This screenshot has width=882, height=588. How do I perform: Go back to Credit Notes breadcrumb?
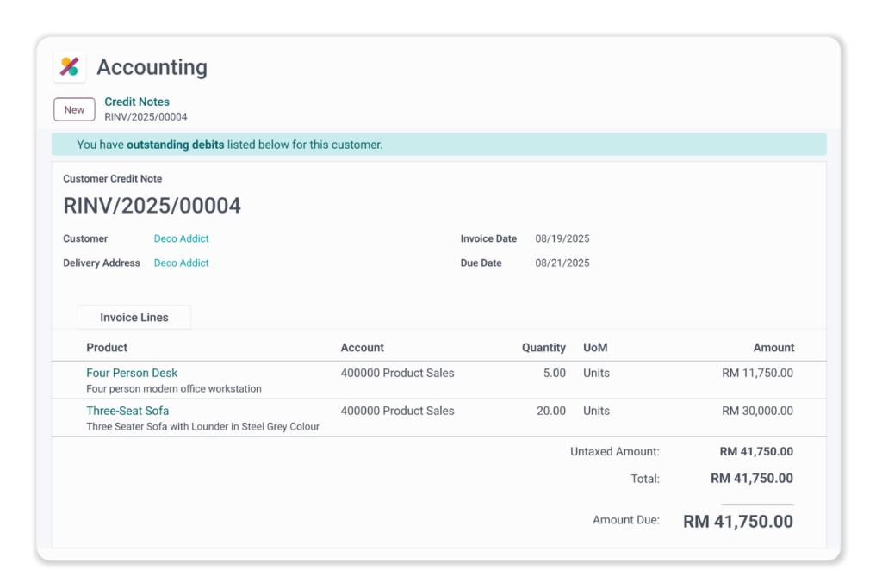(x=137, y=102)
